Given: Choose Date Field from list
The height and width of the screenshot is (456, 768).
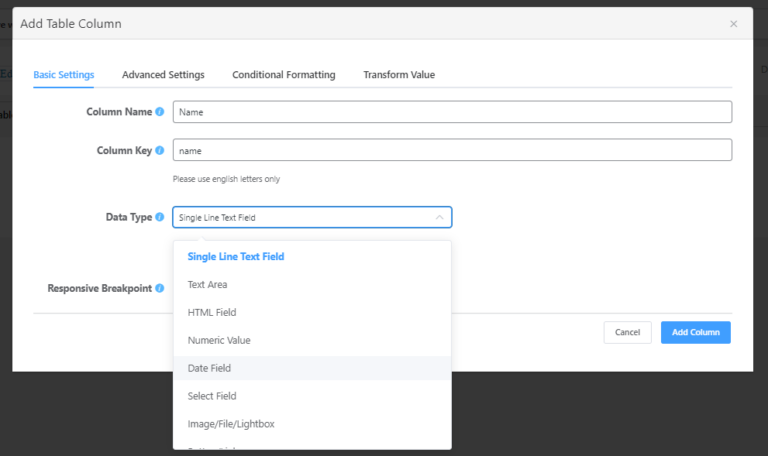Looking at the screenshot, I should click(x=210, y=369).
